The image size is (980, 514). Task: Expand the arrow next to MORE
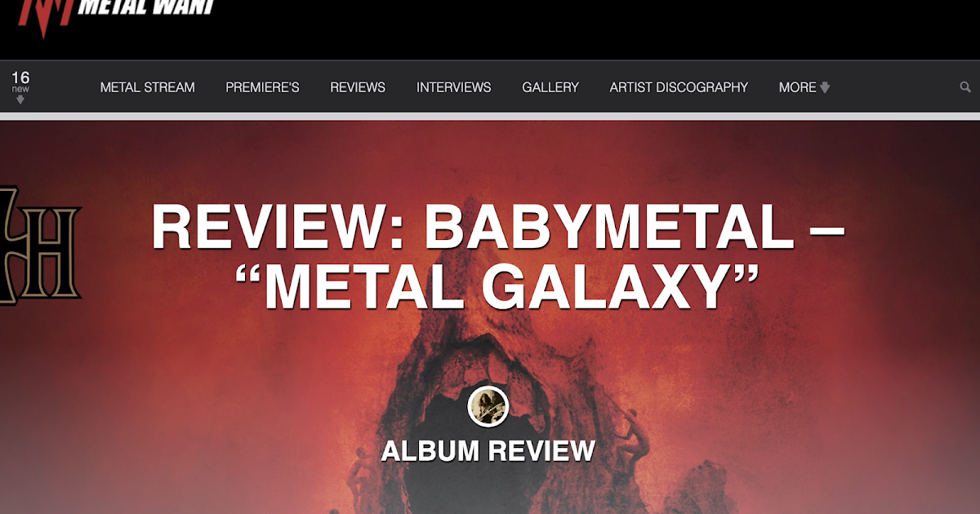click(x=825, y=87)
